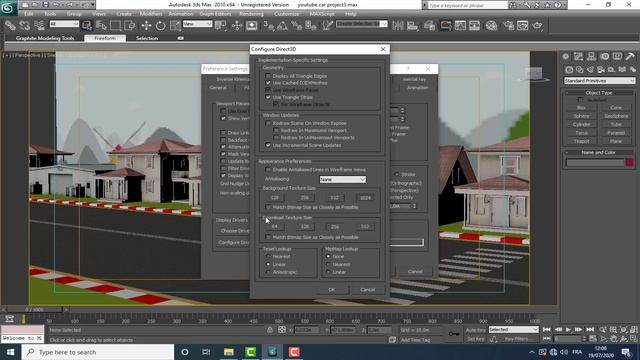Image resolution: width=640 pixels, height=360 pixels.
Task: Create a Teapot primitive button
Action: pos(581,141)
